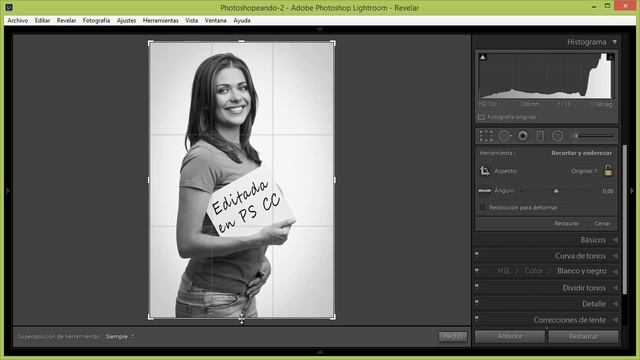Click the top-middle crop edge handle
Viewport: 640px width, 360px height.
(x=242, y=41)
